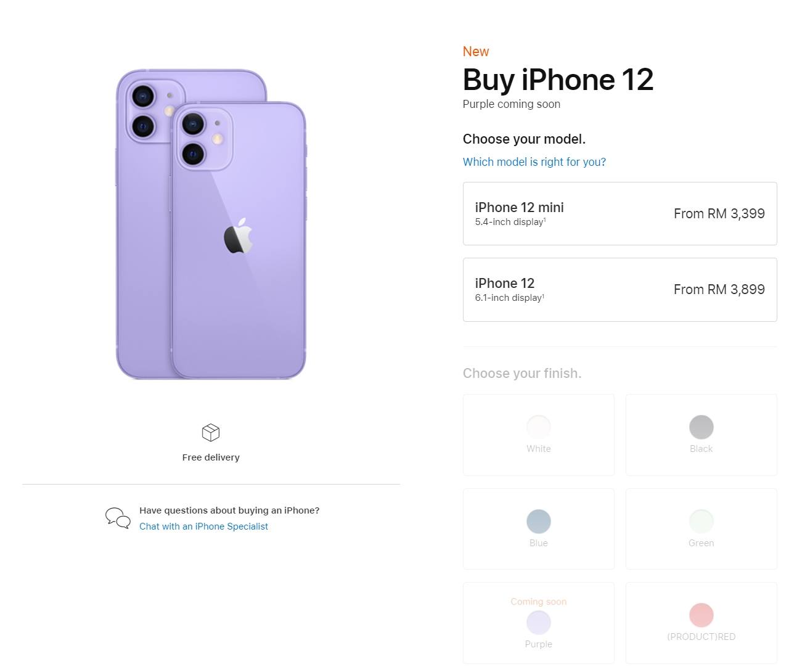The height and width of the screenshot is (672, 810).
Task: Click the "From RM 3,899" price text
Action: point(719,290)
